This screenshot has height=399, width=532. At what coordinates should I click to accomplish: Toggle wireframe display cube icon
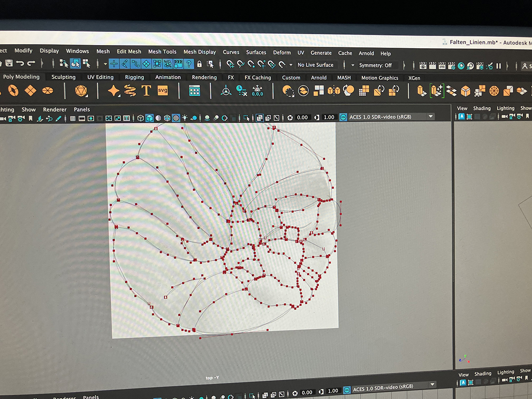(x=141, y=118)
